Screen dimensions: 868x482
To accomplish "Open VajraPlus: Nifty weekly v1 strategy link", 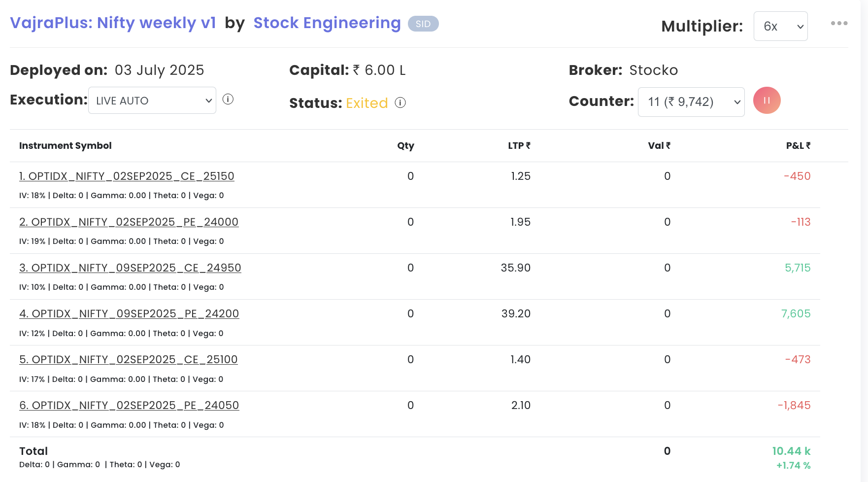I will (113, 23).
